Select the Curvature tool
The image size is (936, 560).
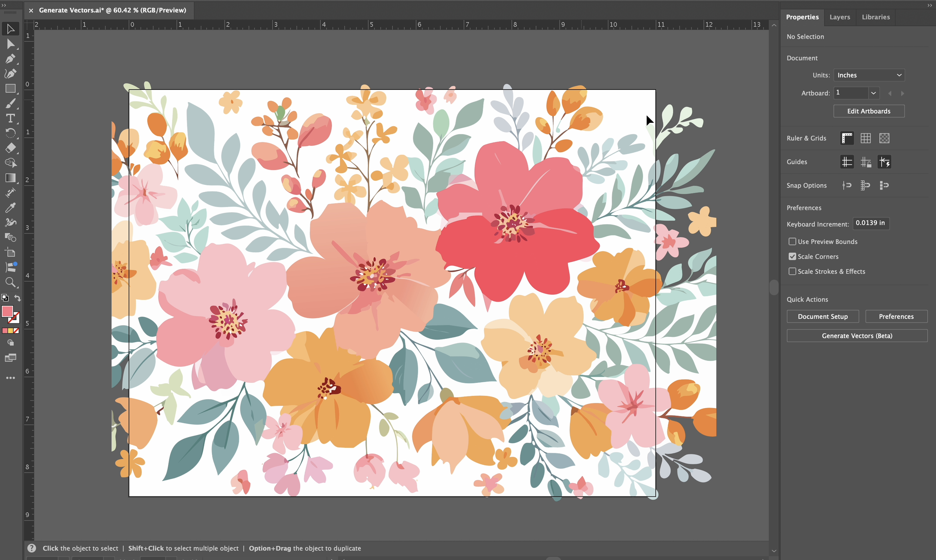click(10, 74)
